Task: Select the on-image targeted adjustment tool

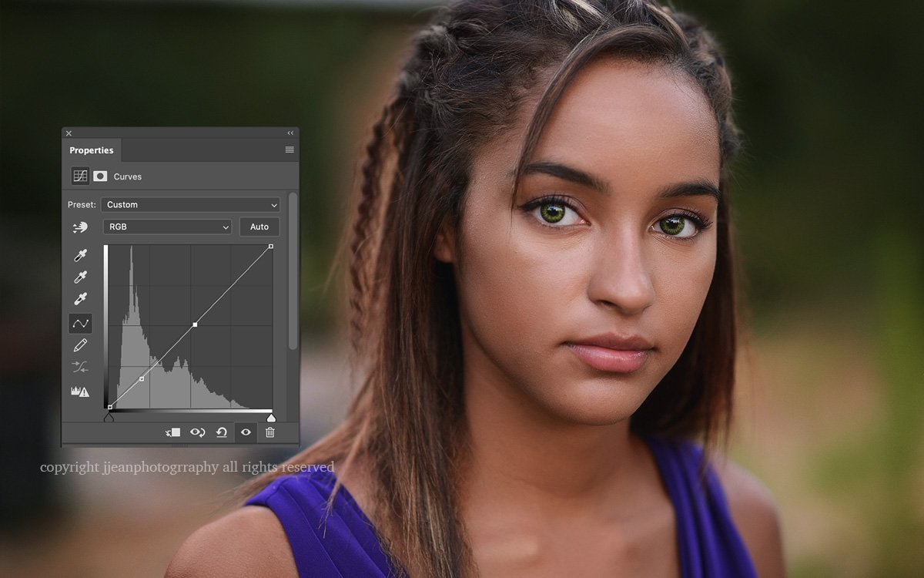Action: click(x=80, y=227)
